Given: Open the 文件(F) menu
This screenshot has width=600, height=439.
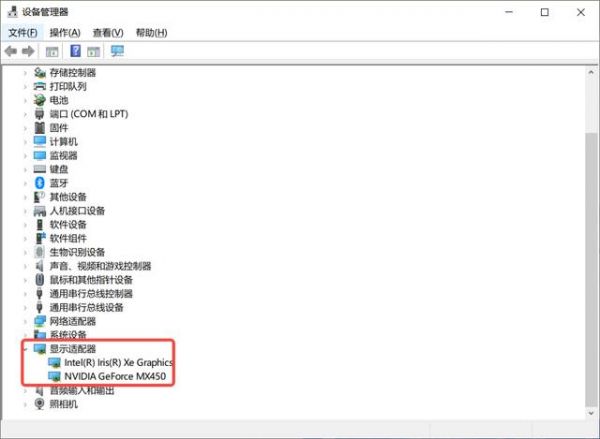Looking at the screenshot, I should click(23, 33).
